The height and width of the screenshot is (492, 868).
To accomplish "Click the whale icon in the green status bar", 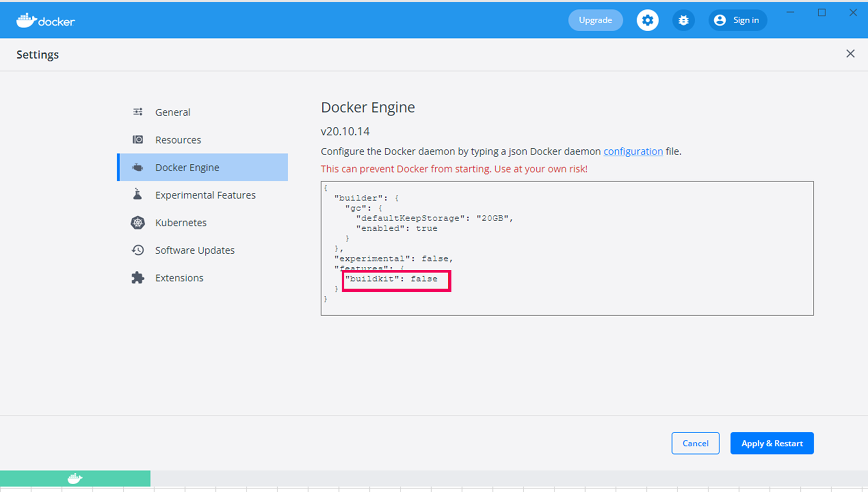I will coord(75,478).
